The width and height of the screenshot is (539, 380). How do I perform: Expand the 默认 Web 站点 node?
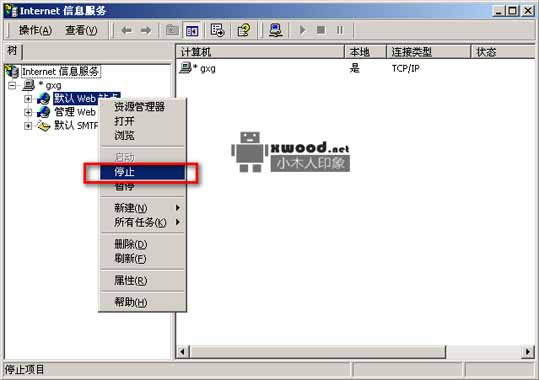click(x=28, y=99)
